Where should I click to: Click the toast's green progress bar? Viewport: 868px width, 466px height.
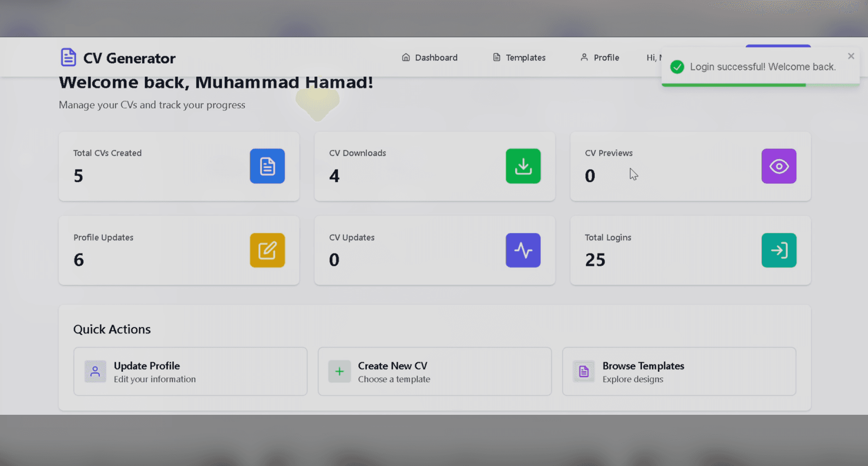(x=734, y=85)
